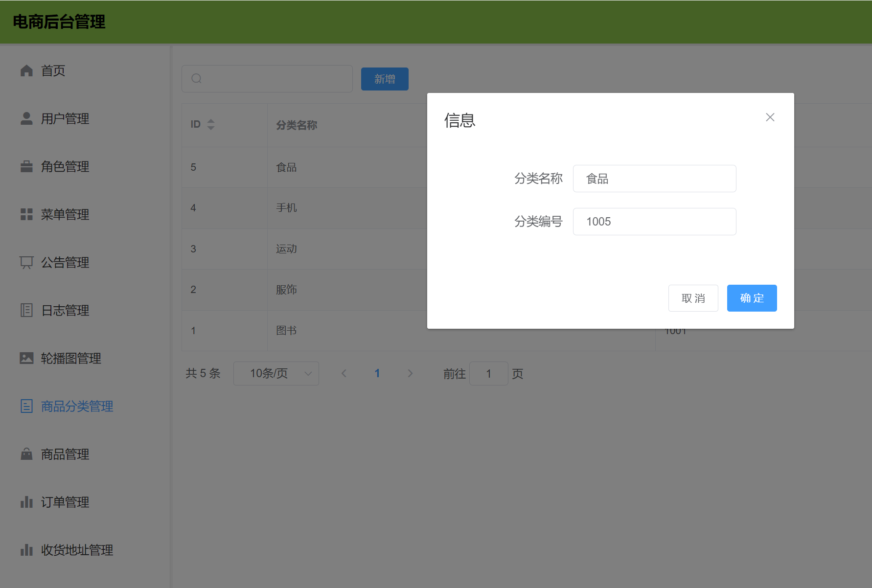Click the 共 5 条 total count text
The height and width of the screenshot is (588, 872).
coord(203,373)
